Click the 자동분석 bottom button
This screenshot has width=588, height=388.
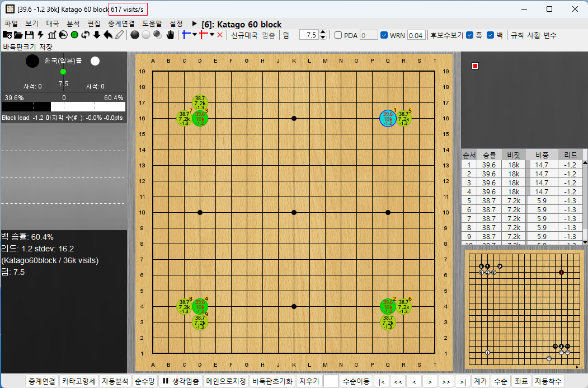115,381
